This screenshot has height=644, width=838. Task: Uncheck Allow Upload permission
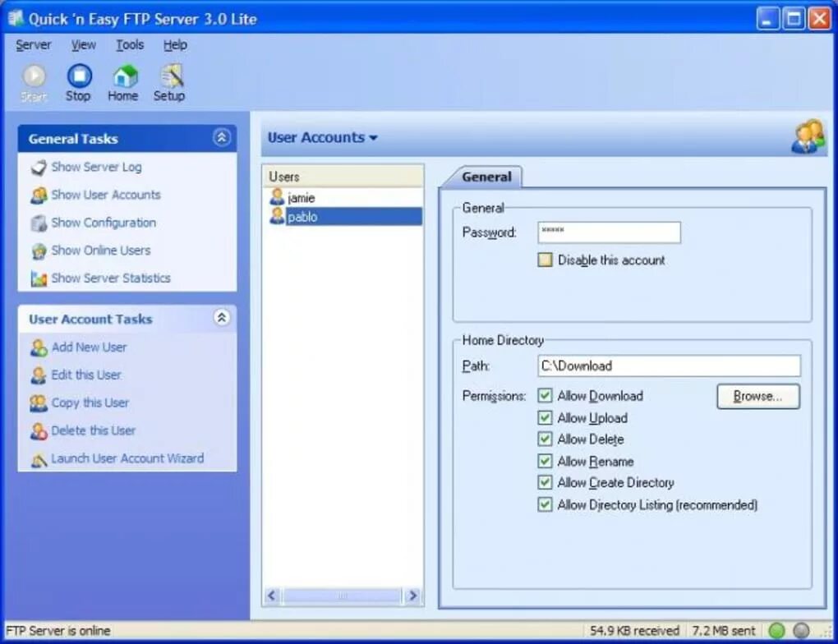[x=545, y=417]
